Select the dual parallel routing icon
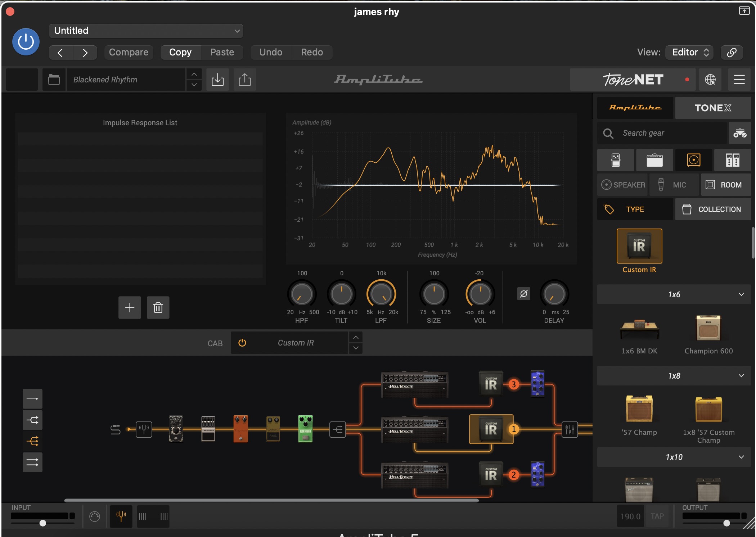The image size is (756, 537). [32, 462]
